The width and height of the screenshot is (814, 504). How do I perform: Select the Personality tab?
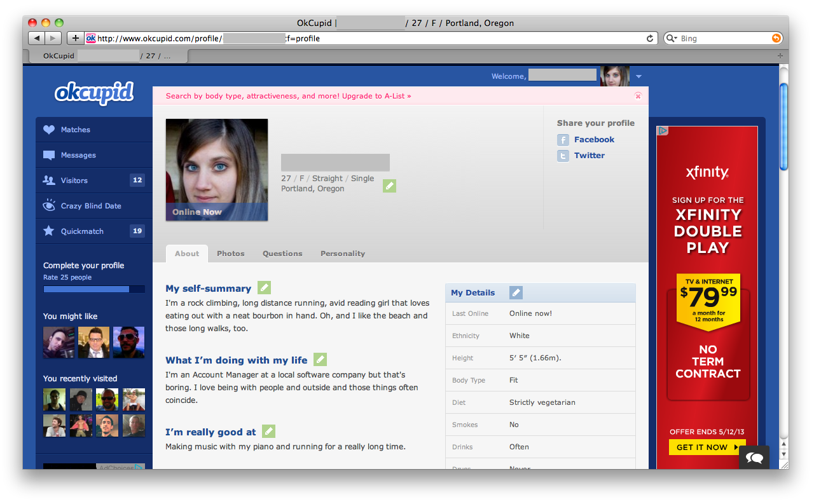click(342, 254)
